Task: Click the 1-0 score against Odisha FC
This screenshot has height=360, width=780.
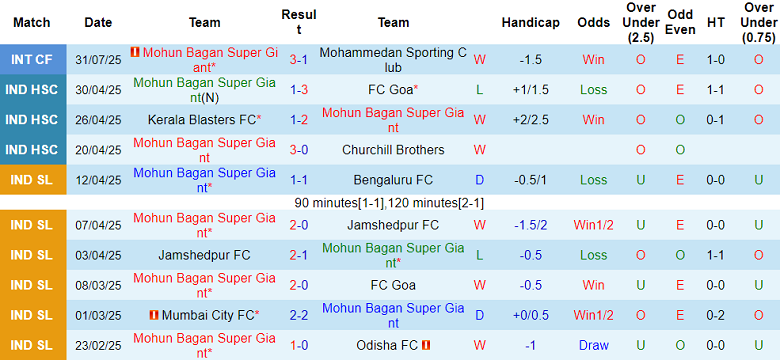Action: coord(299,345)
